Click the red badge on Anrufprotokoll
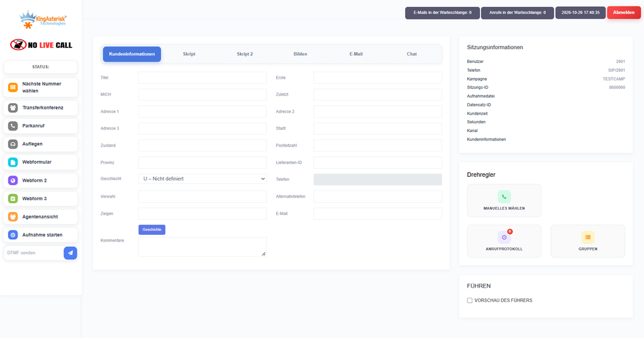 click(x=509, y=232)
